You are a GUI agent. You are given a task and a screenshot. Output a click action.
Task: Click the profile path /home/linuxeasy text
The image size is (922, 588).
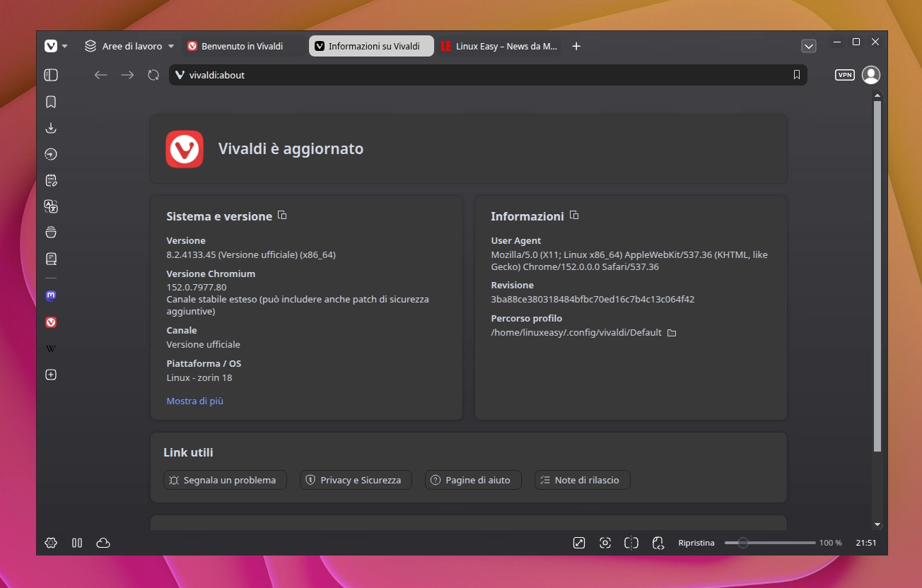click(x=576, y=333)
